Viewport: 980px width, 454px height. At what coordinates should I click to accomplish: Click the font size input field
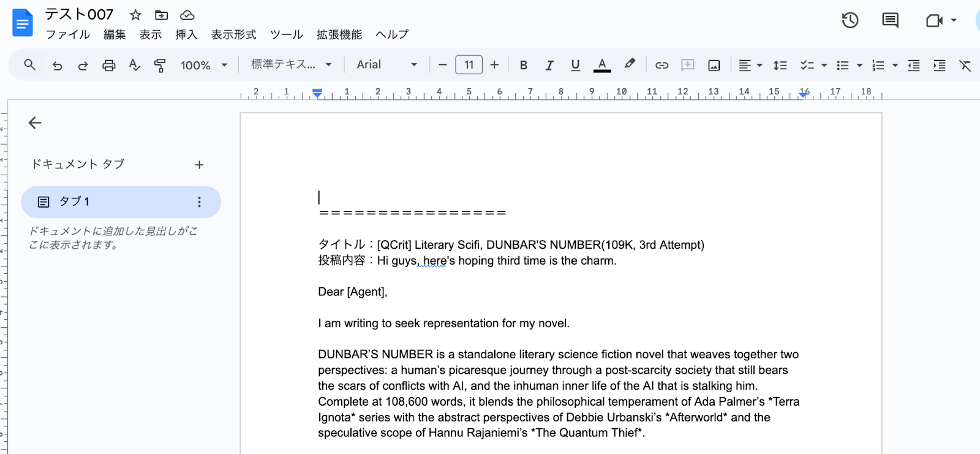click(x=469, y=65)
